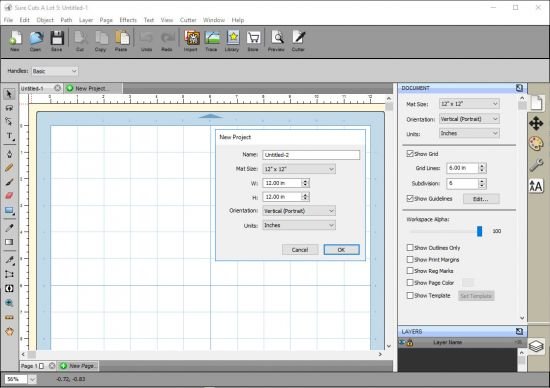
Task: Uncheck the Show Grid checkbox
Action: (x=410, y=154)
